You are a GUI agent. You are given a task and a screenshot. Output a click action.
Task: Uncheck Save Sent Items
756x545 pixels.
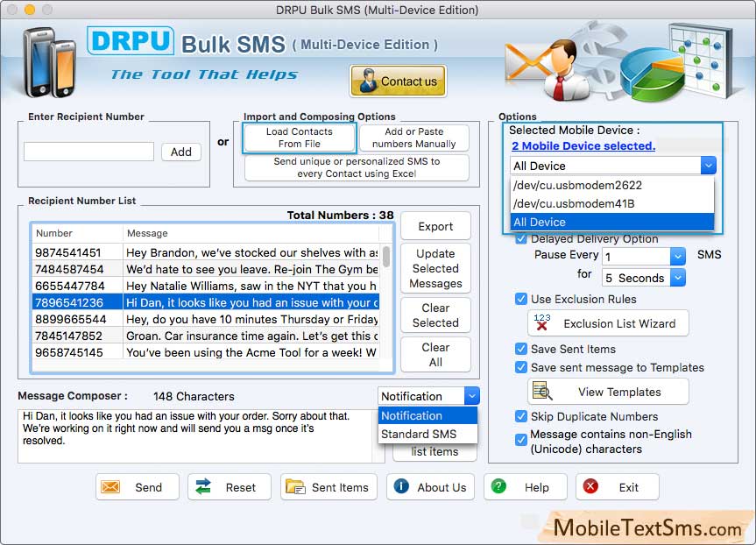[520, 349]
